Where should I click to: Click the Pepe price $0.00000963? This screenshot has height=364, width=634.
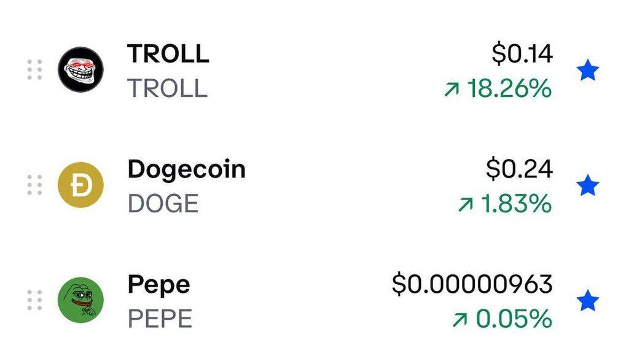pyautogui.click(x=472, y=284)
